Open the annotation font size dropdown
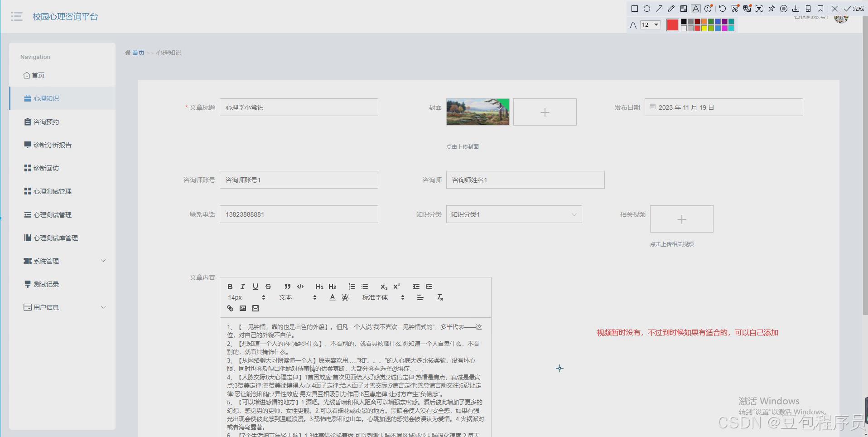The height and width of the screenshot is (437, 868). click(x=651, y=24)
